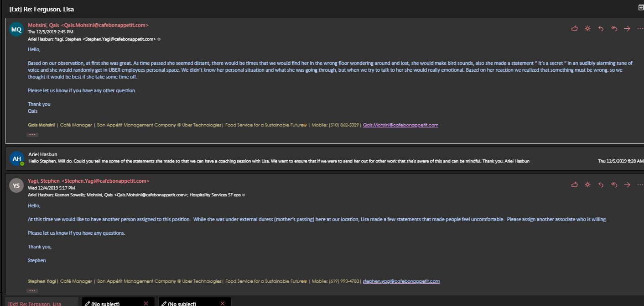Reply to Stephen Yagi's email
Viewport: 644px width, 306px height.
coord(601,185)
